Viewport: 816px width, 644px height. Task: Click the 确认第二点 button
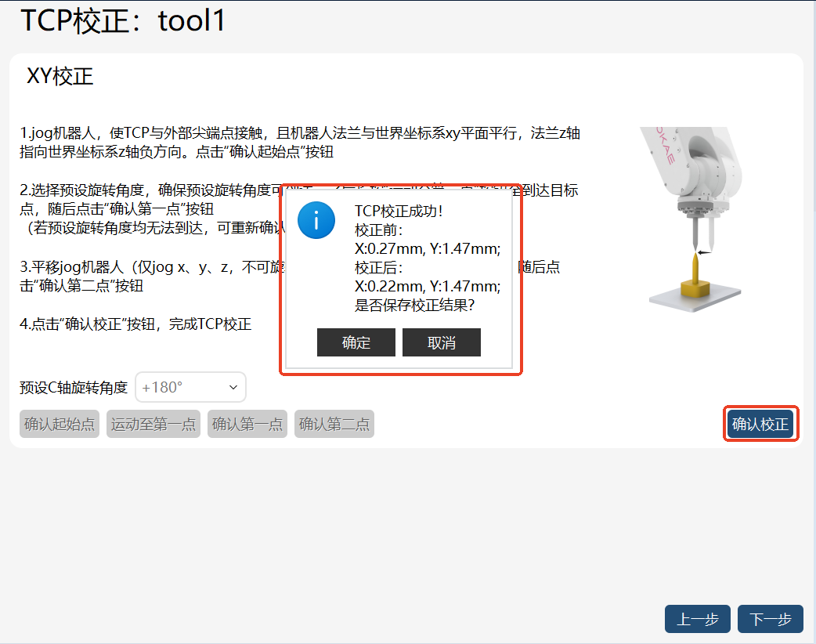click(334, 424)
